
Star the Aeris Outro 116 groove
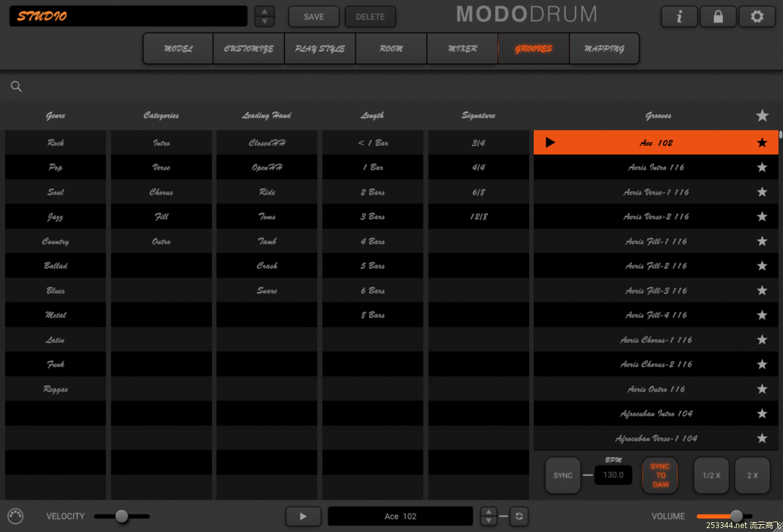click(762, 389)
